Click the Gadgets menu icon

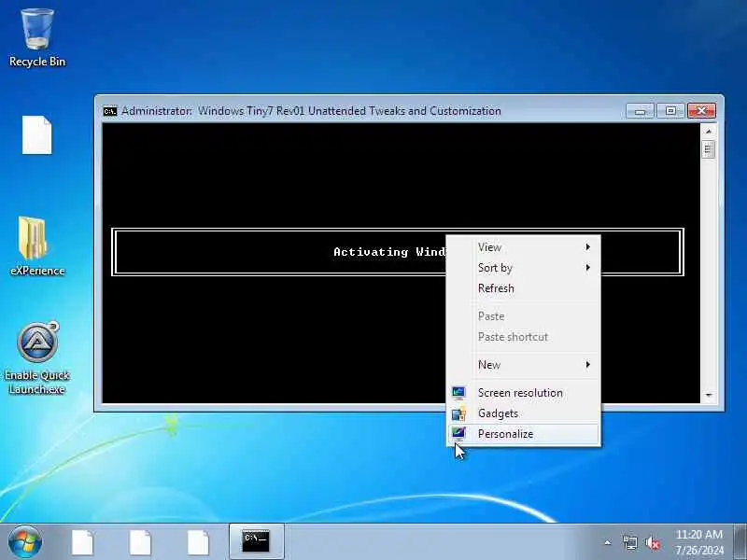click(458, 413)
